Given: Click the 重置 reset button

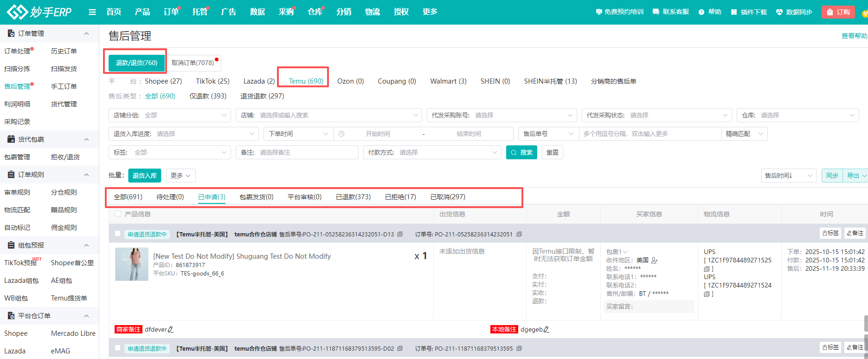Looking at the screenshot, I should (x=552, y=152).
